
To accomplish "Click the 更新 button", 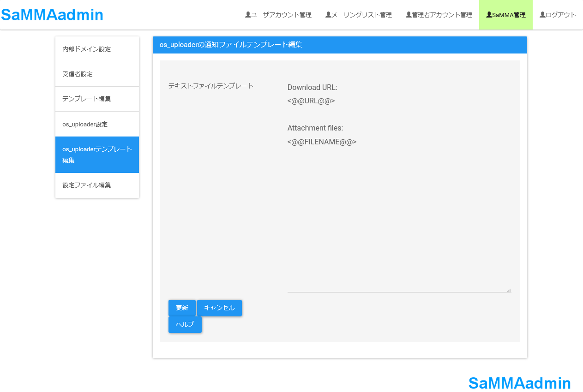I will tap(182, 308).
